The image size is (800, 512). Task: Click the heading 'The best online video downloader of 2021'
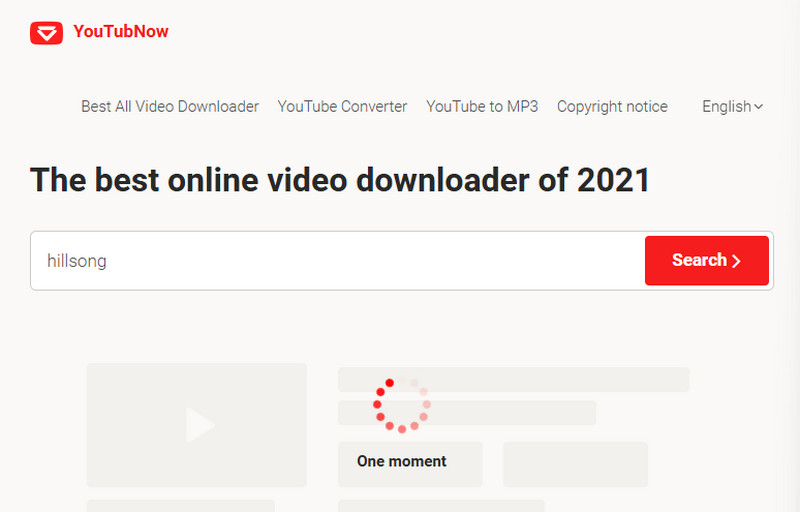click(340, 180)
